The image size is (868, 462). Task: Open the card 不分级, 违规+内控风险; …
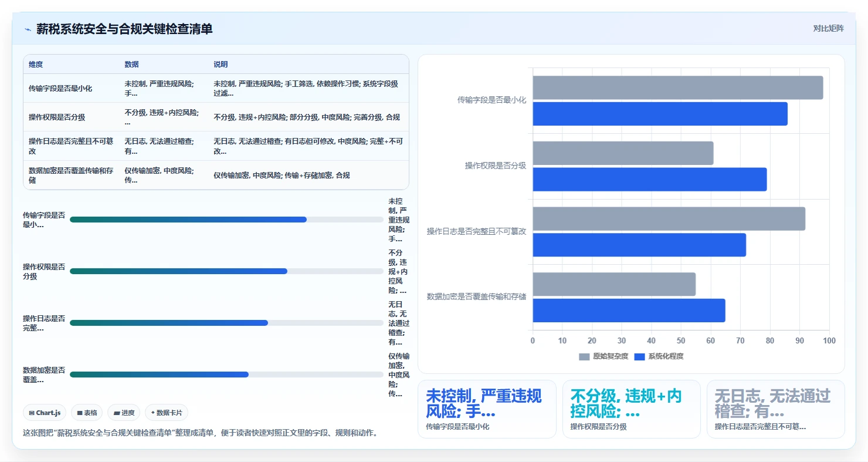(x=632, y=409)
